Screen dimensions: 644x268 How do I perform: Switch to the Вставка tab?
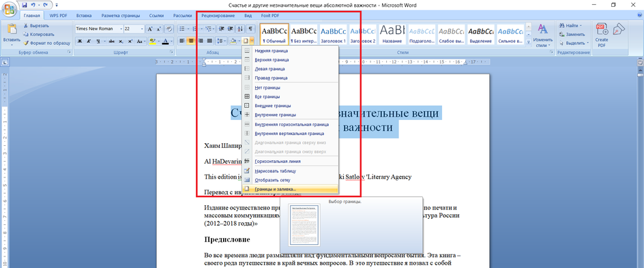point(83,16)
